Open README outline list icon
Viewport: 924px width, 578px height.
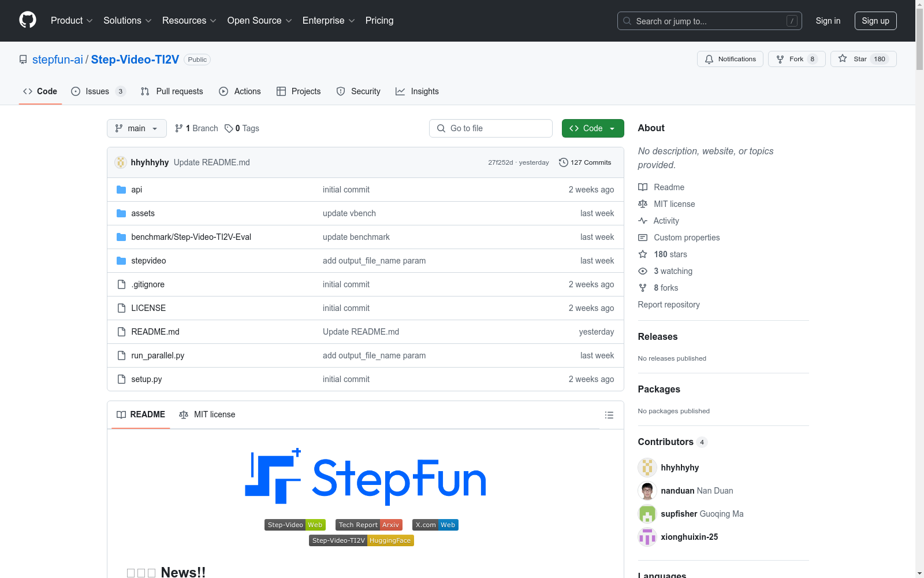click(x=609, y=415)
